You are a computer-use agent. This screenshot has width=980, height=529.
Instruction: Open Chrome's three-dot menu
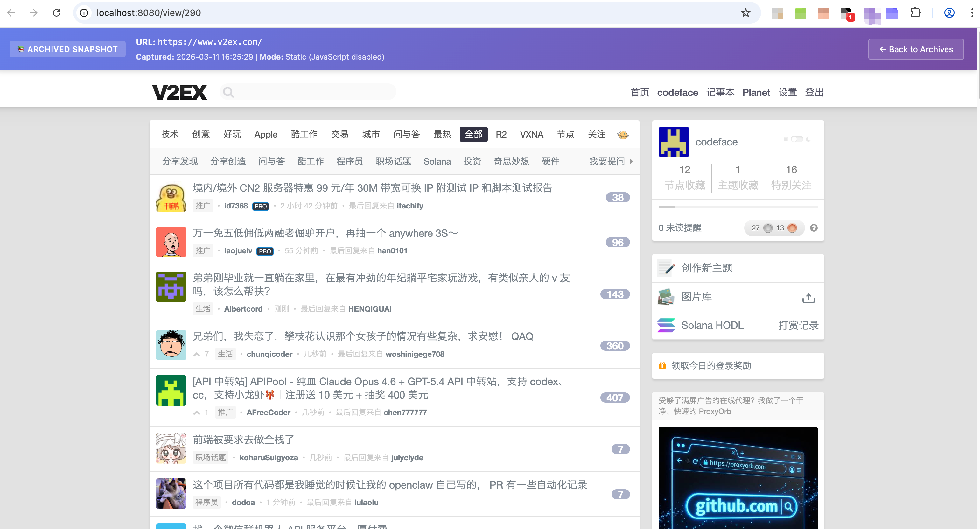coord(972,13)
